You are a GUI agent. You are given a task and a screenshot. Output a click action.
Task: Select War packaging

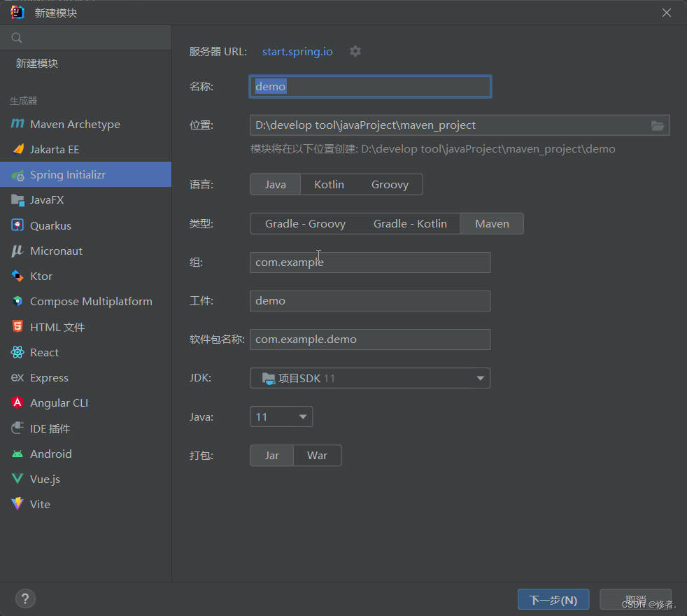317,456
